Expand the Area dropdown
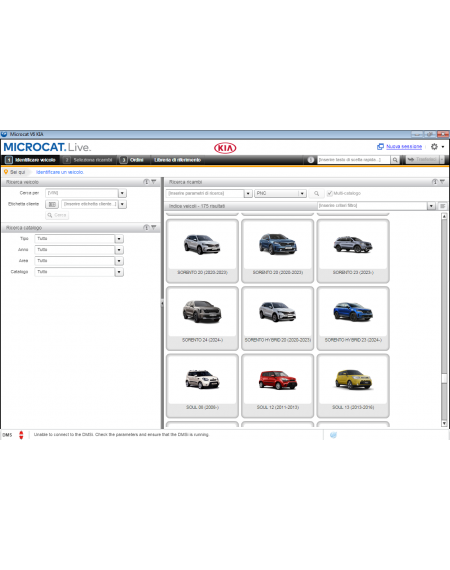 point(119,261)
